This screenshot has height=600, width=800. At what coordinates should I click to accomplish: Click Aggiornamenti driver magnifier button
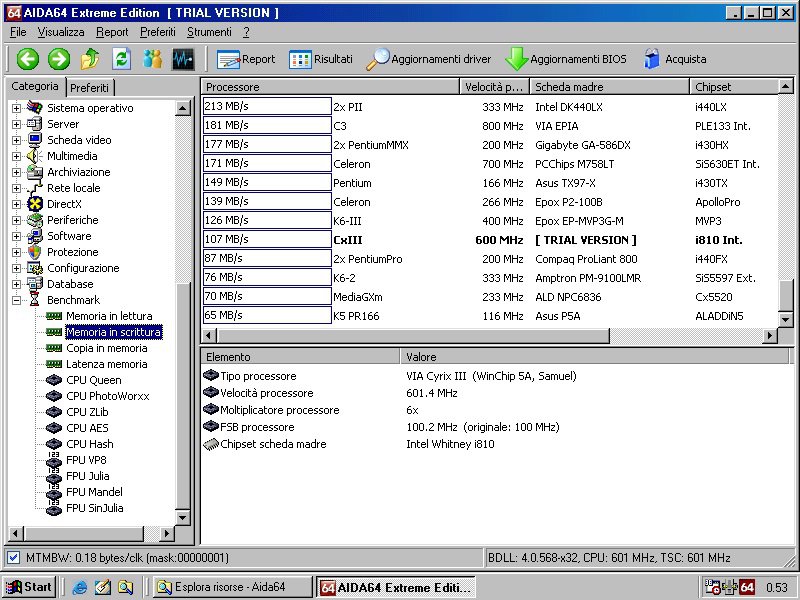click(428, 59)
